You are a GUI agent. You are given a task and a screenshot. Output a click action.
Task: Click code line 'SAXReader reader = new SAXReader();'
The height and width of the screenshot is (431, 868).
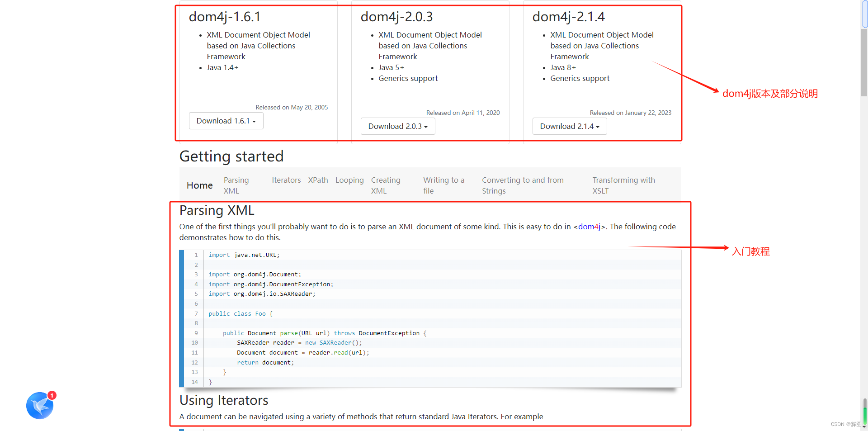(299, 343)
